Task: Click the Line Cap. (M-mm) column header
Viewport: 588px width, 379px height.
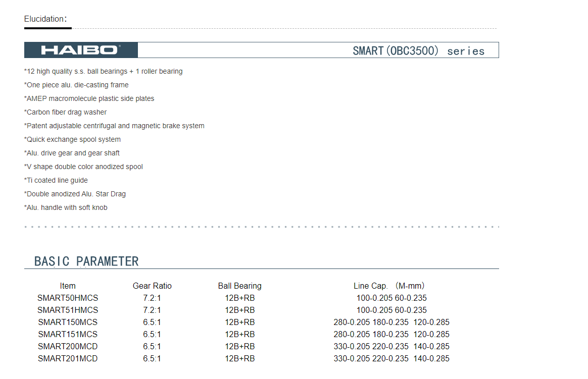Action: tap(389, 286)
